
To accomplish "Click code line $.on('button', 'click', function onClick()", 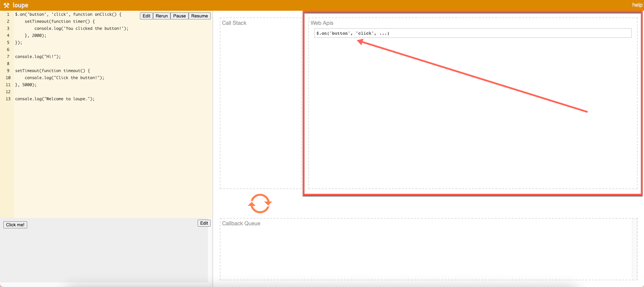I will coord(68,14).
